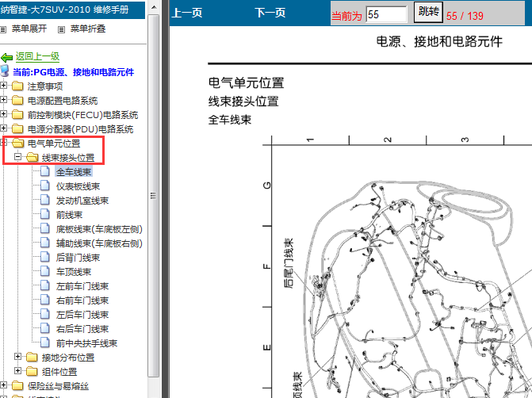Image resolution: width=532 pixels, height=398 pixels.
Task: Go to previous page with 上一页
Action: point(187,13)
